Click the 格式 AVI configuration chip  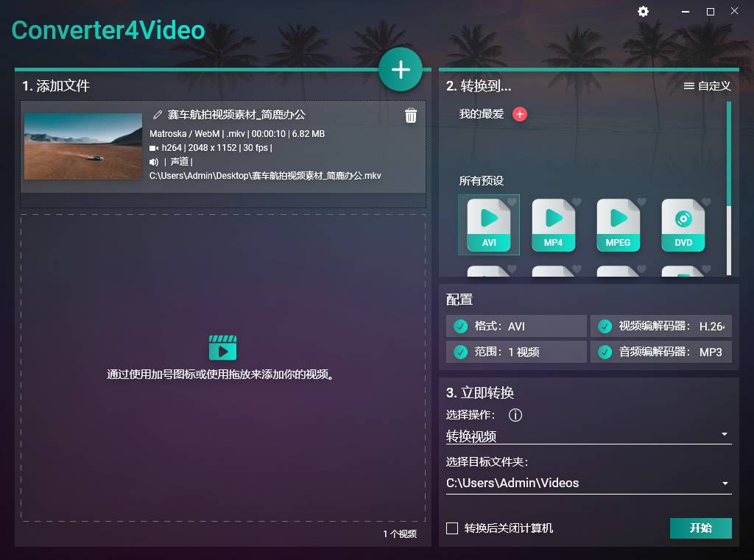pos(515,326)
